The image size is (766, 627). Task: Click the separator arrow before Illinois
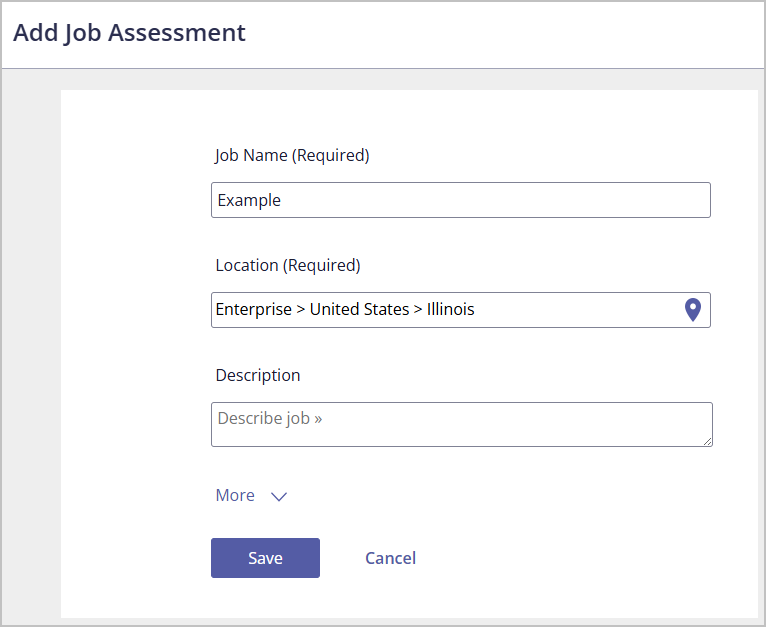(x=418, y=309)
